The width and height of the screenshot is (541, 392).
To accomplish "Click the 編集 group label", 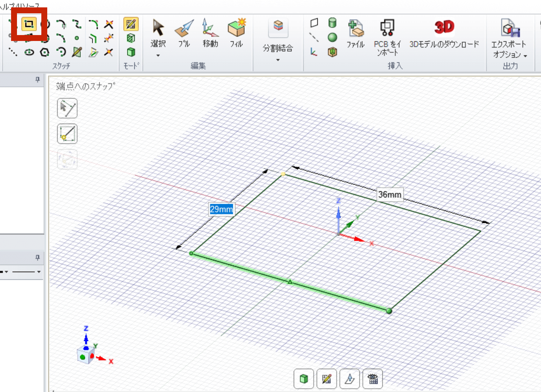I will pyautogui.click(x=198, y=66).
